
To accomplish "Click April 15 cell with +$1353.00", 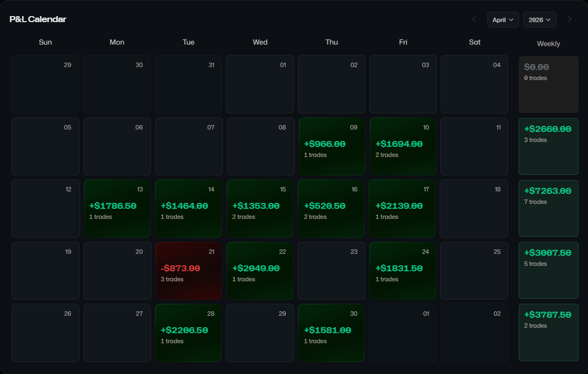I will [x=260, y=209].
